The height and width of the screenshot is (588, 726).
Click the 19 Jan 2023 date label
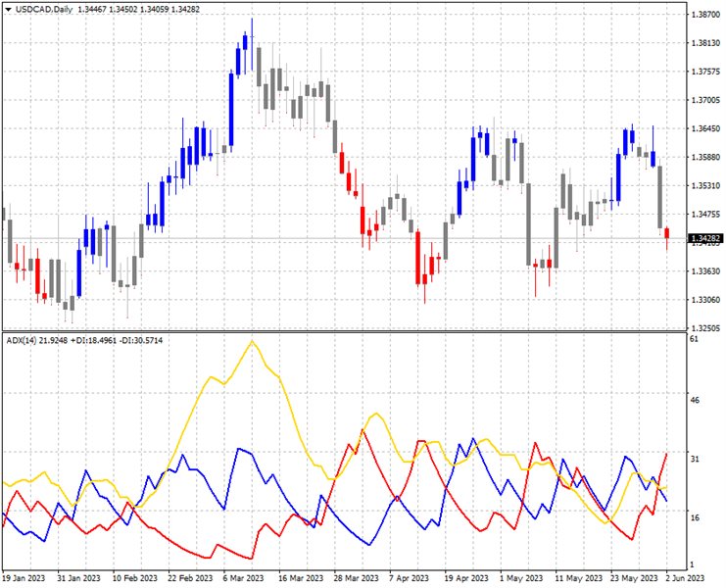[x=24, y=578]
